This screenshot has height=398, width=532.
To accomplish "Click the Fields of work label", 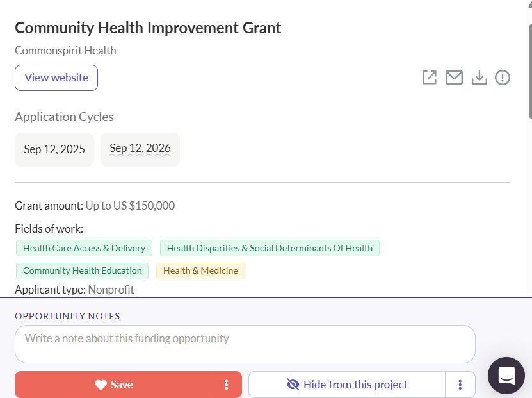I will (x=49, y=229).
